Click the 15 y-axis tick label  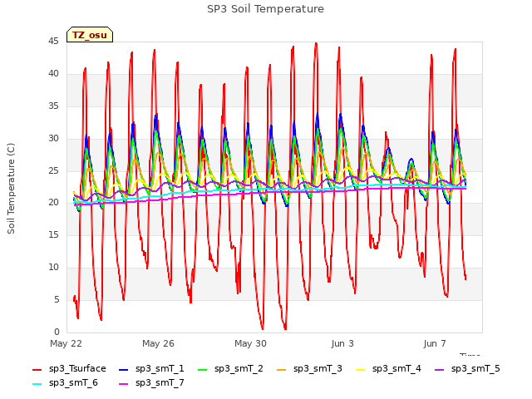(x=53, y=234)
